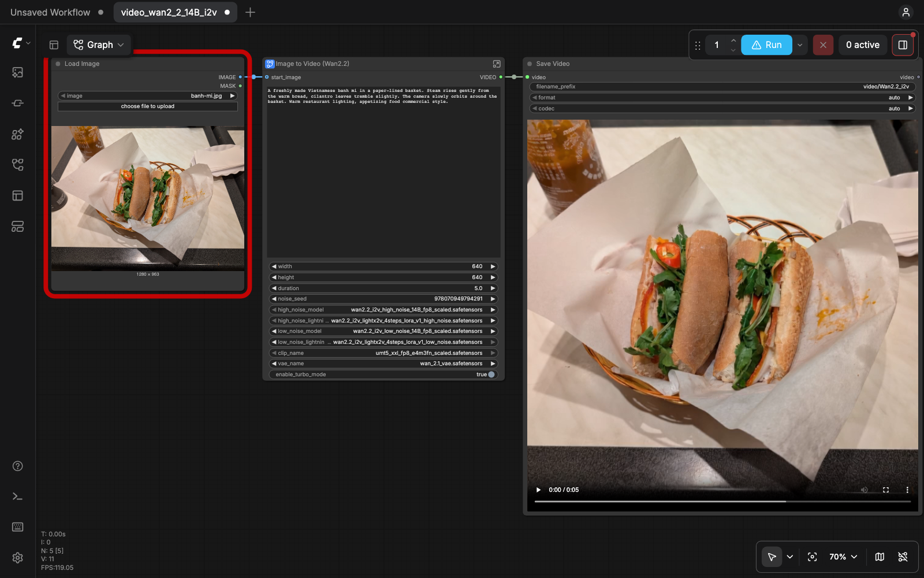
Task: Click the banh mi image preview
Action: coord(148,198)
